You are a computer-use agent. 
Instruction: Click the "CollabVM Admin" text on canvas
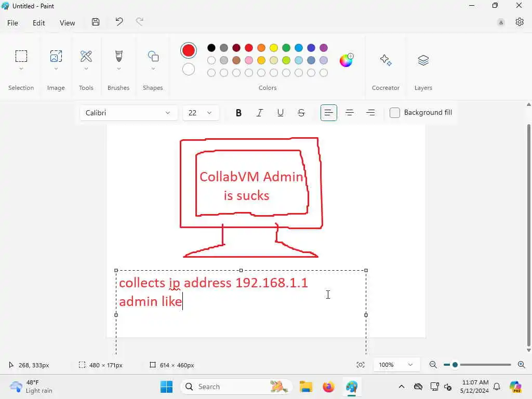click(x=251, y=177)
